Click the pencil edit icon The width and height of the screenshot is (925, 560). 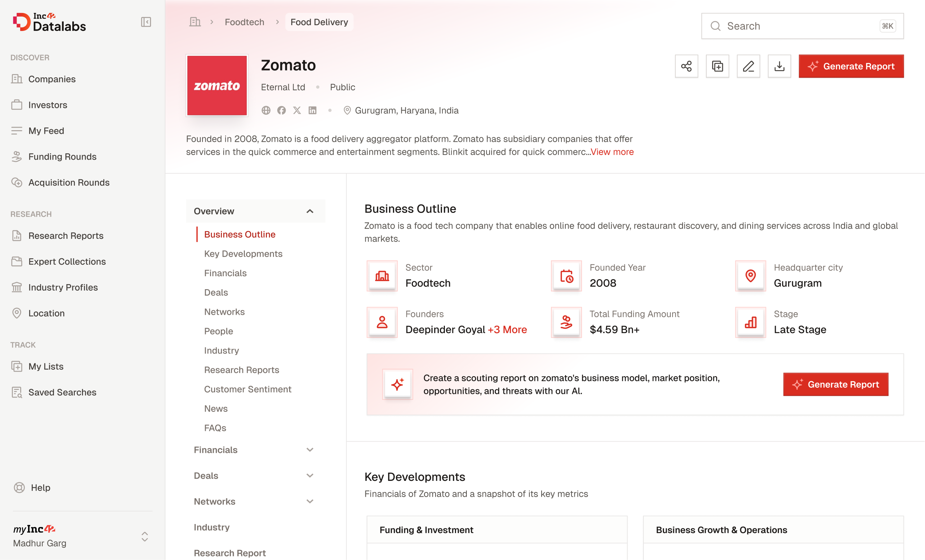748,67
